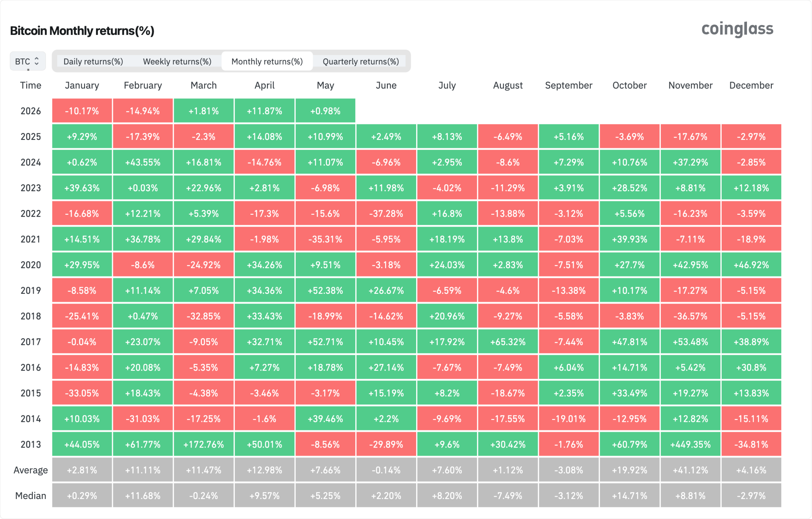Screen dimensions: 812x519
Task: Click the +27.14% cell for June 2016
Action: pyautogui.click(x=386, y=367)
